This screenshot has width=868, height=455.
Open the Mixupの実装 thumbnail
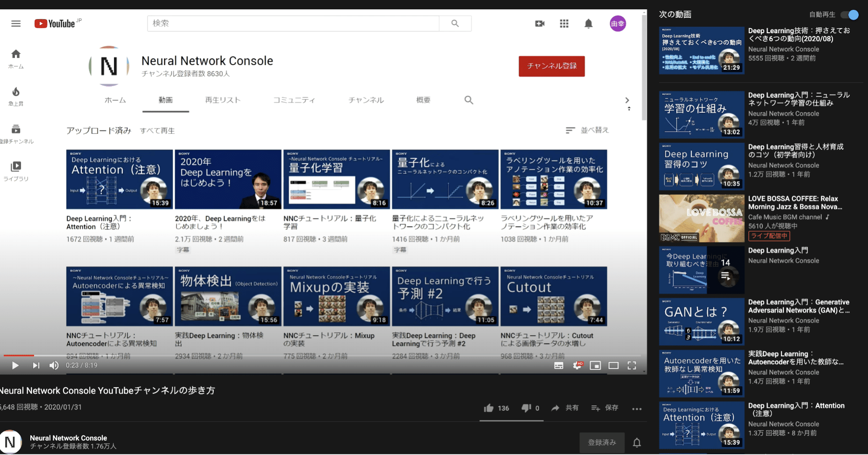point(337,296)
